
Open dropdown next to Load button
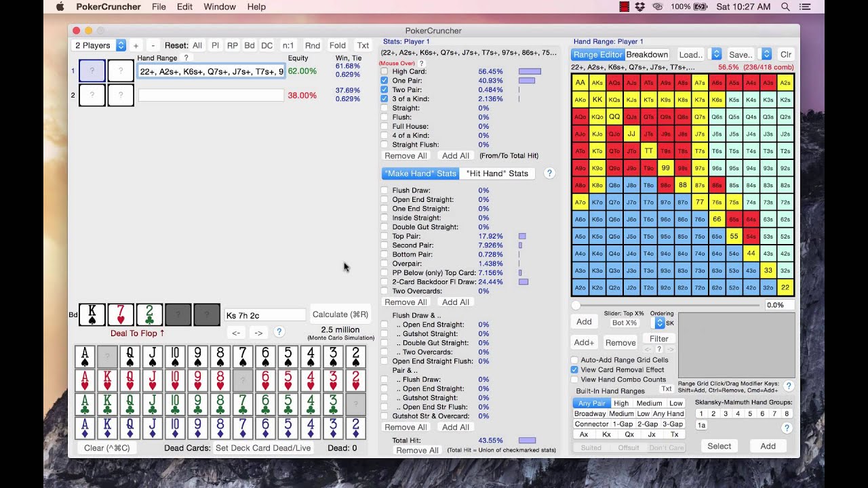(x=715, y=54)
